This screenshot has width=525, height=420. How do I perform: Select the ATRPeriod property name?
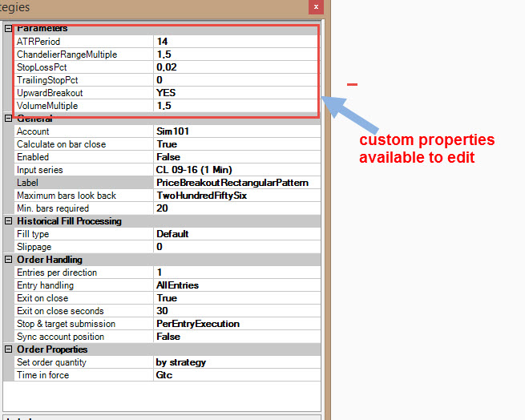point(38,42)
